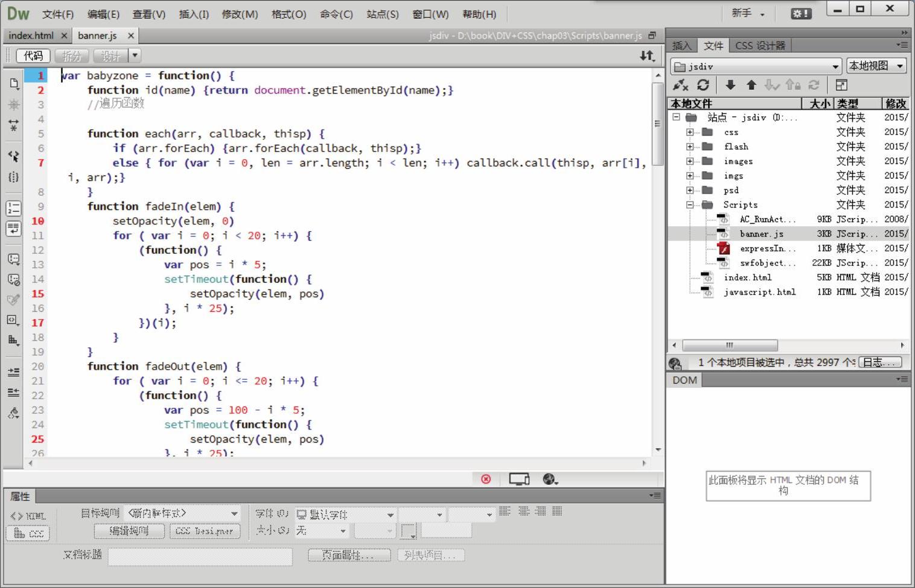
Task: Click the connect to remote server icon
Action: point(681,85)
